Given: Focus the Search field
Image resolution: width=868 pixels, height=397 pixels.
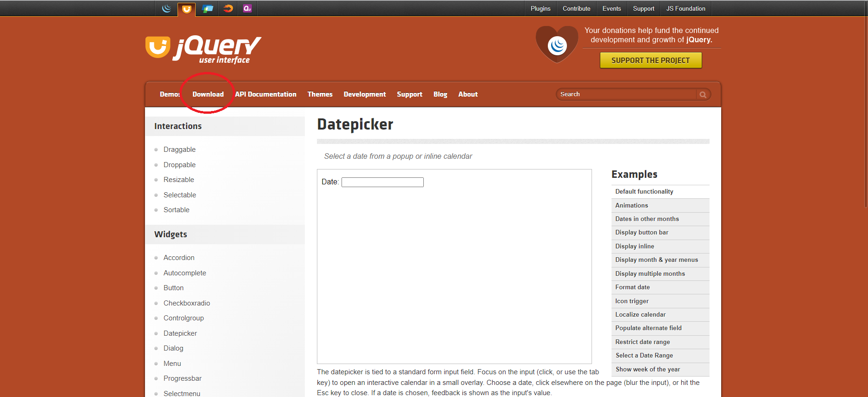Looking at the screenshot, I should tap(626, 94).
